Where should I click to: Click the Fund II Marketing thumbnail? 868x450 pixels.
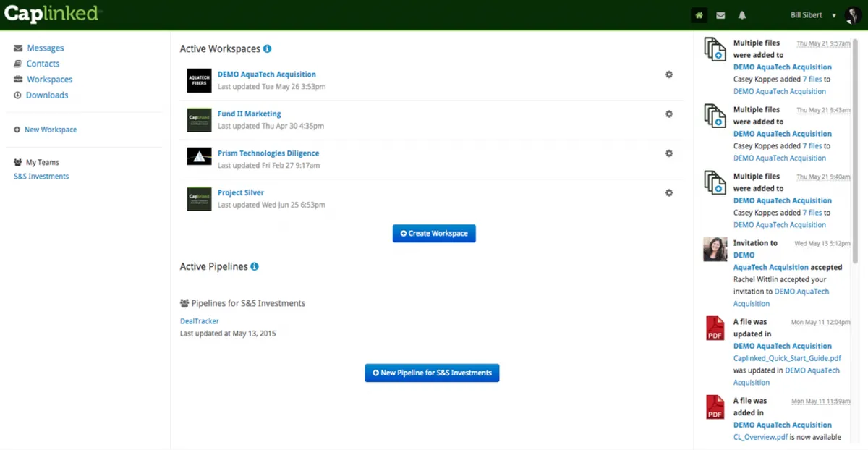click(x=199, y=120)
